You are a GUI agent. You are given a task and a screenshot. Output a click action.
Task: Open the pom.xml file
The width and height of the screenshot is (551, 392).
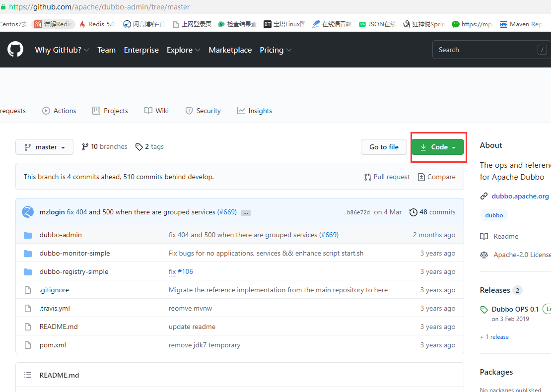click(53, 345)
